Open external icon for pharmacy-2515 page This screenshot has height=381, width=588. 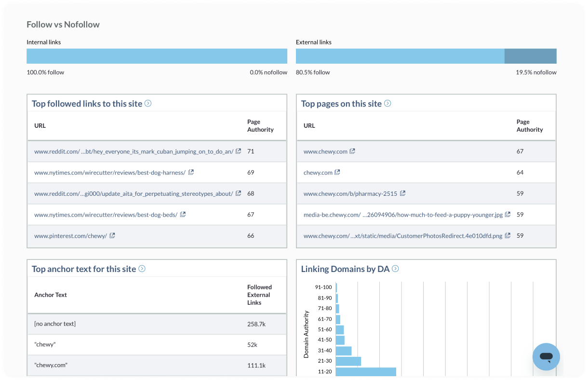click(x=402, y=193)
